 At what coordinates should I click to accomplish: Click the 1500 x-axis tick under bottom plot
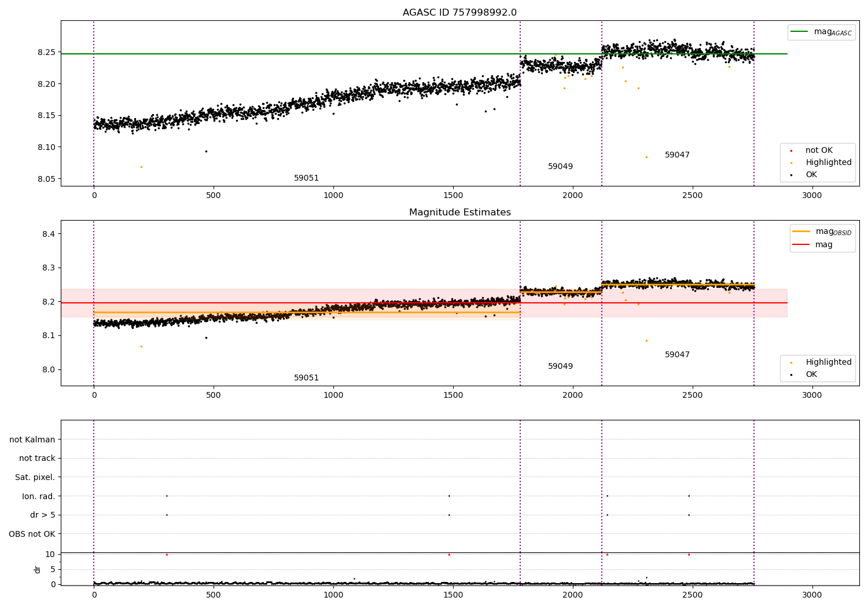pyautogui.click(x=453, y=595)
